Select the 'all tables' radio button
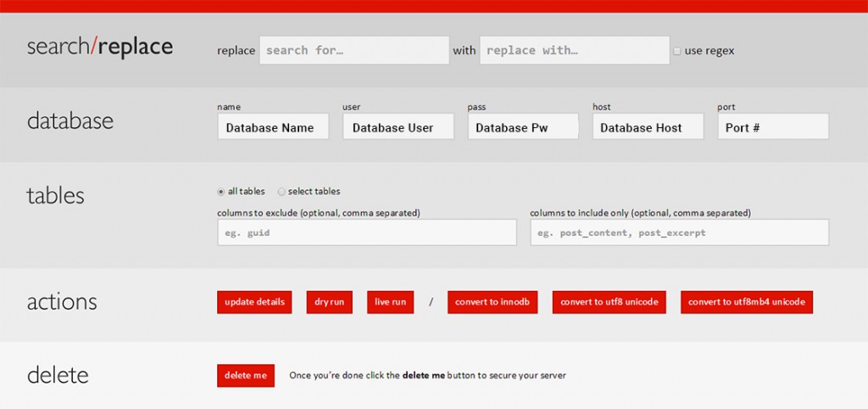Viewport: 868px width, 409px height. pos(221,192)
